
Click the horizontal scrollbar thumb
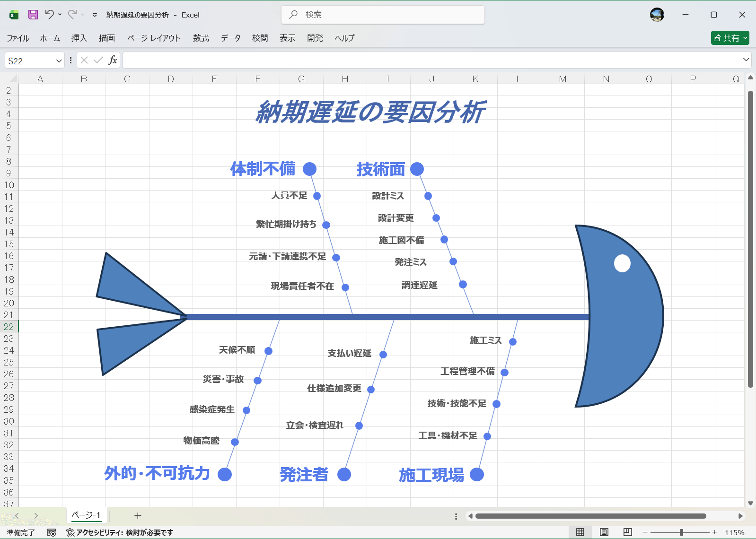pos(590,516)
